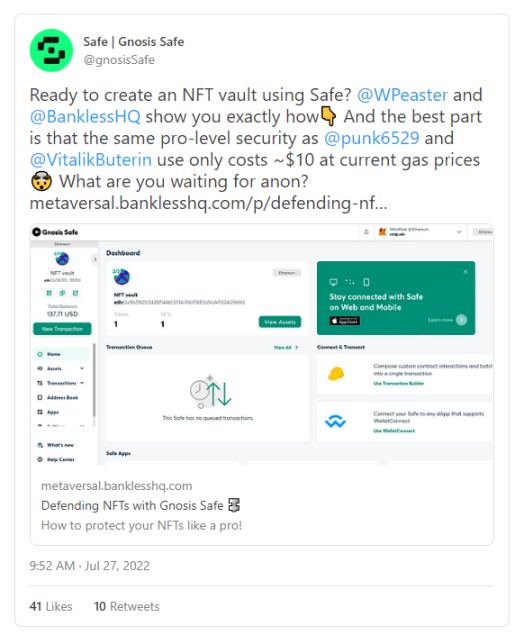Click the WalletConnect icon
The height and width of the screenshot is (644, 524).
tap(336, 421)
